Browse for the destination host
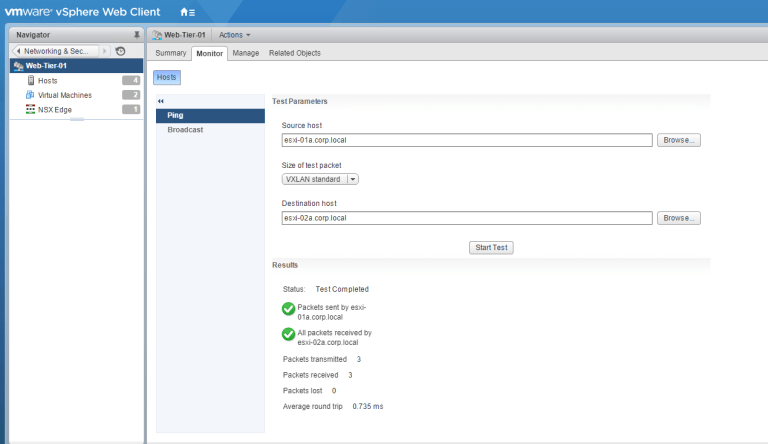The image size is (768, 444). point(678,217)
